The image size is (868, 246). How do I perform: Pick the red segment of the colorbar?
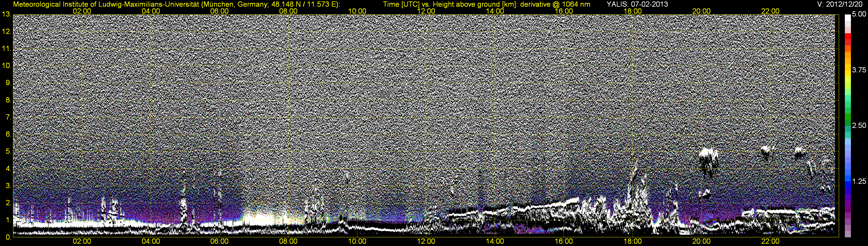click(x=848, y=37)
